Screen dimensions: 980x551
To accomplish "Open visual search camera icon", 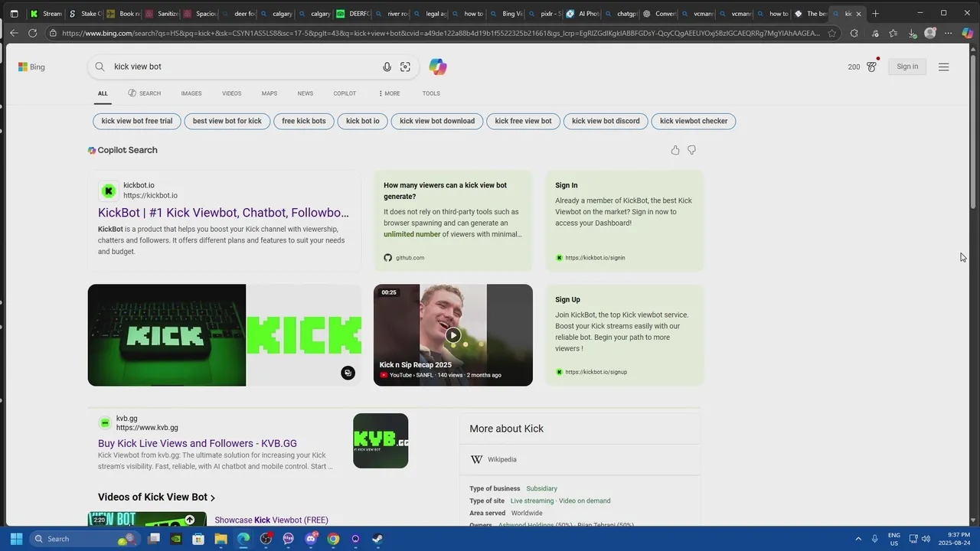I will [x=405, y=67].
